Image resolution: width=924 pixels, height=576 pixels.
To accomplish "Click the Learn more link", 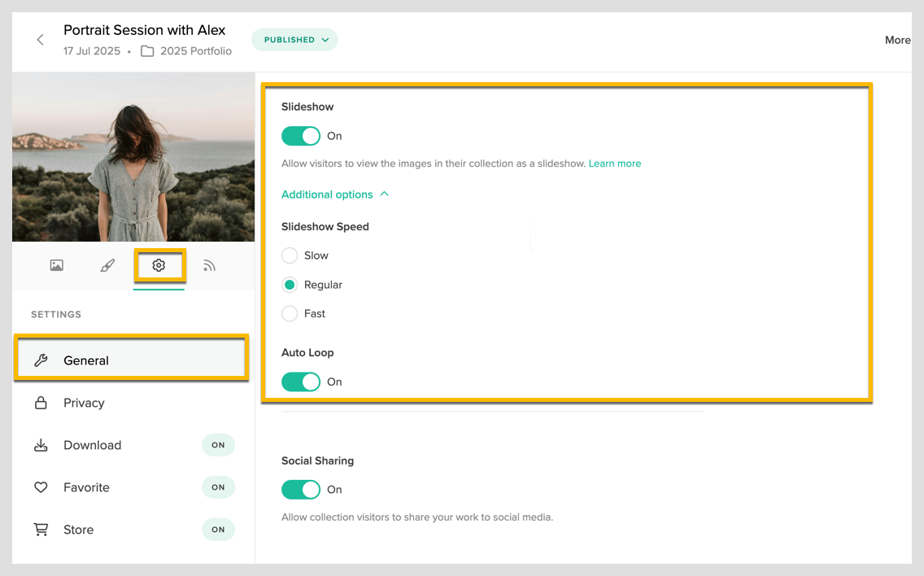I will 614,164.
